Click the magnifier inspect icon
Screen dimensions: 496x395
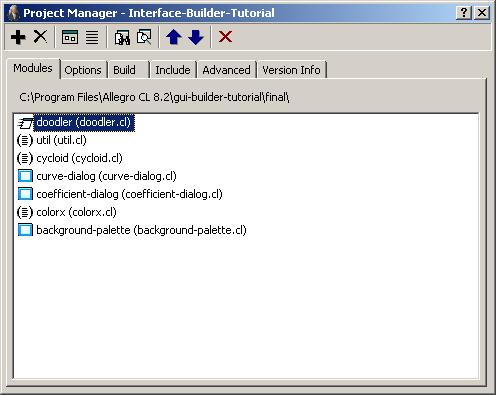[x=144, y=37]
